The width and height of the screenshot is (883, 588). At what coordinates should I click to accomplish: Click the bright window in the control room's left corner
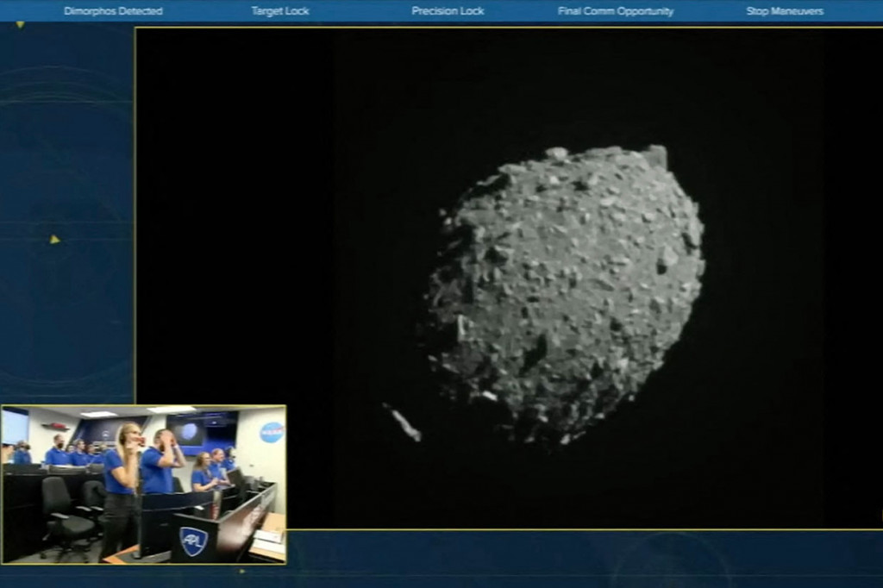coord(15,428)
